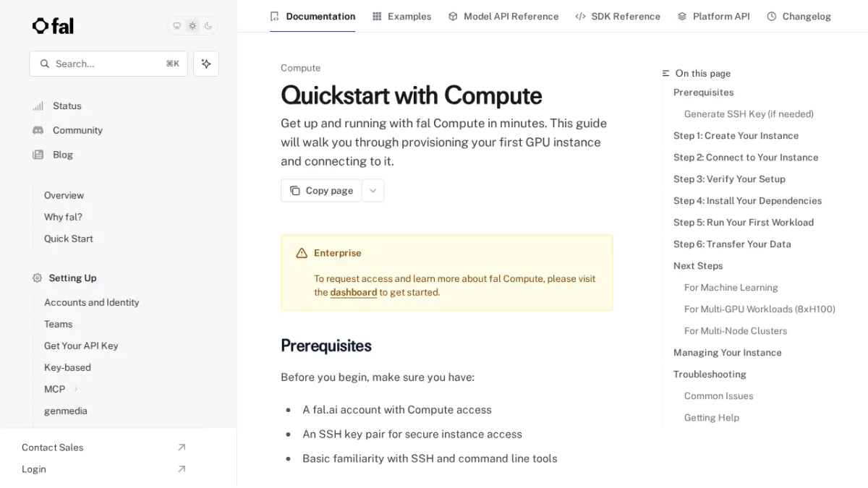The height and width of the screenshot is (488, 868).
Task: Jump to Step 5: Run Your First Workload
Action: (744, 223)
